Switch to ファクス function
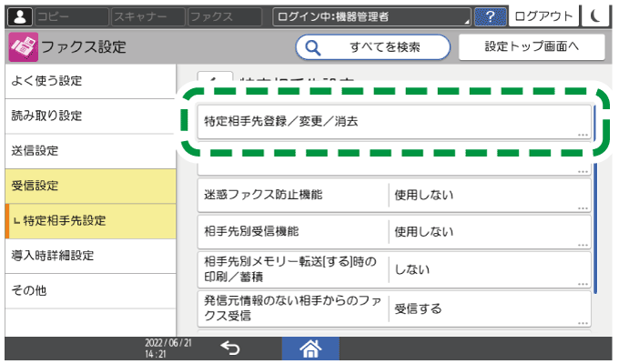The height and width of the screenshot is (364, 619). tap(225, 16)
